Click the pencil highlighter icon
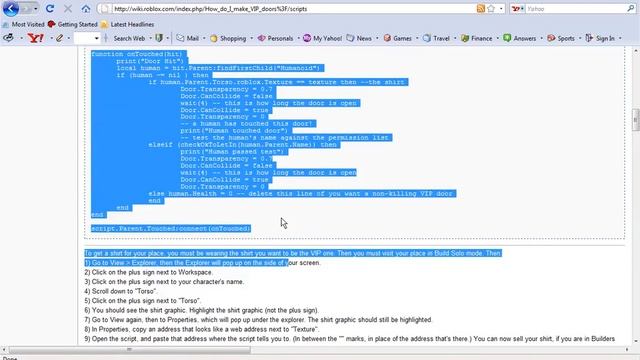The image size is (640, 360). (x=60, y=38)
